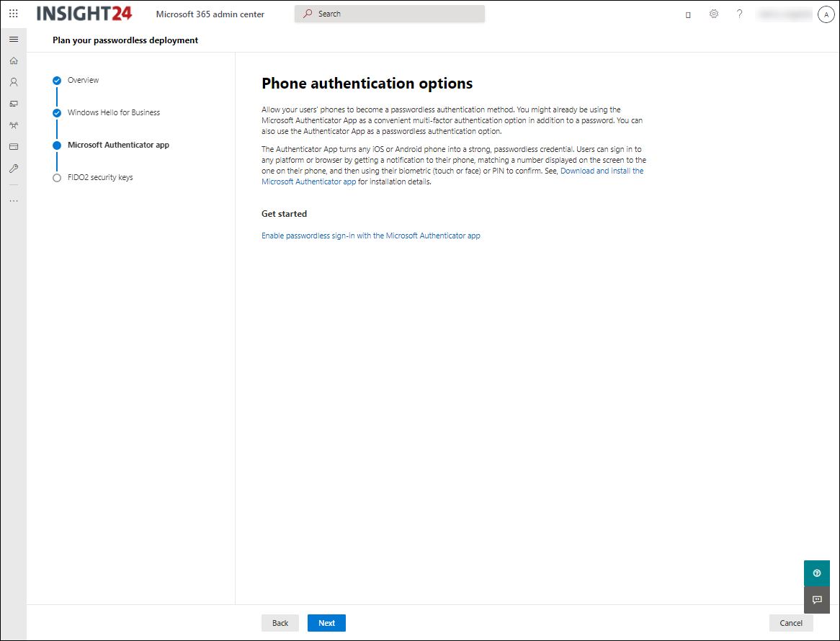Open Teams & groups sidebar icon

pos(13,125)
